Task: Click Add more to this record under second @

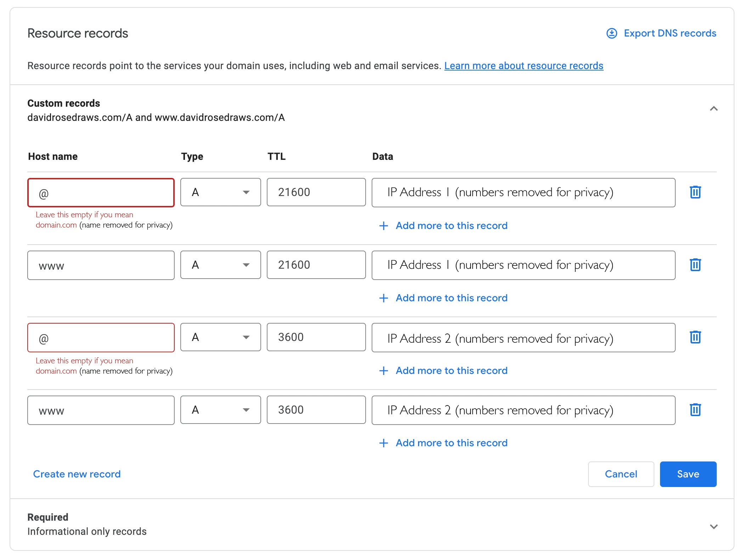Action: 451,371
